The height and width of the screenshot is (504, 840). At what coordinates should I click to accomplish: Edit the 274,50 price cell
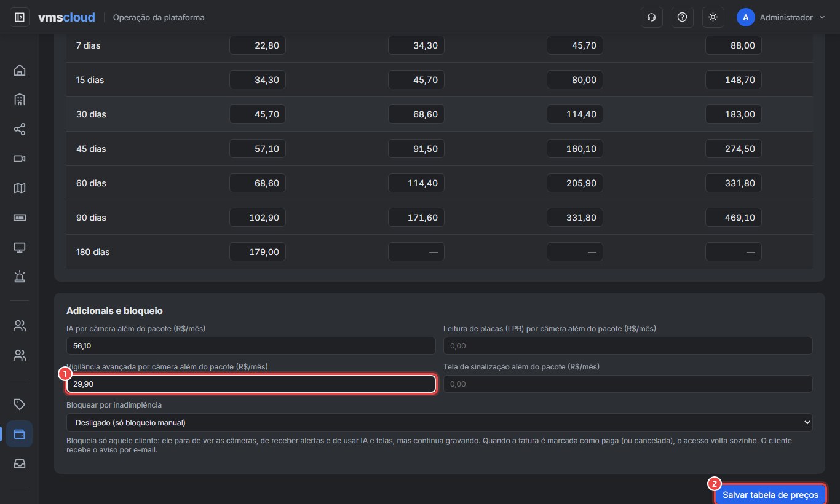pos(733,149)
